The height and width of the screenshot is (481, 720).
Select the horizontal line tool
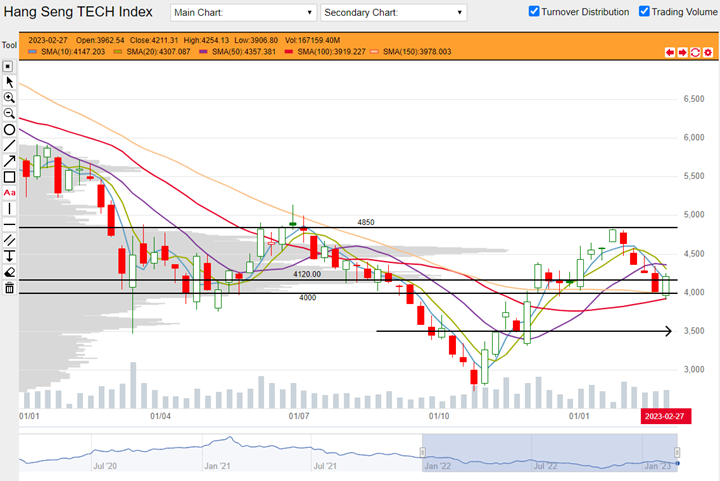(x=9, y=225)
